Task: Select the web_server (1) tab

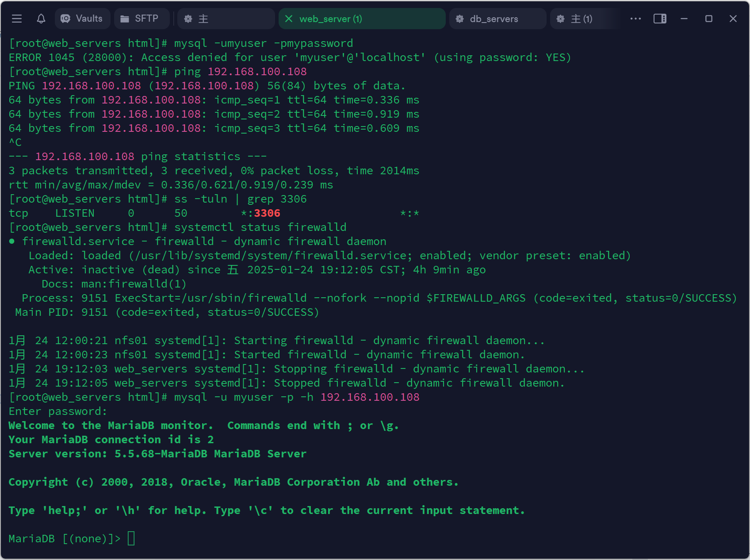Action: [362, 19]
